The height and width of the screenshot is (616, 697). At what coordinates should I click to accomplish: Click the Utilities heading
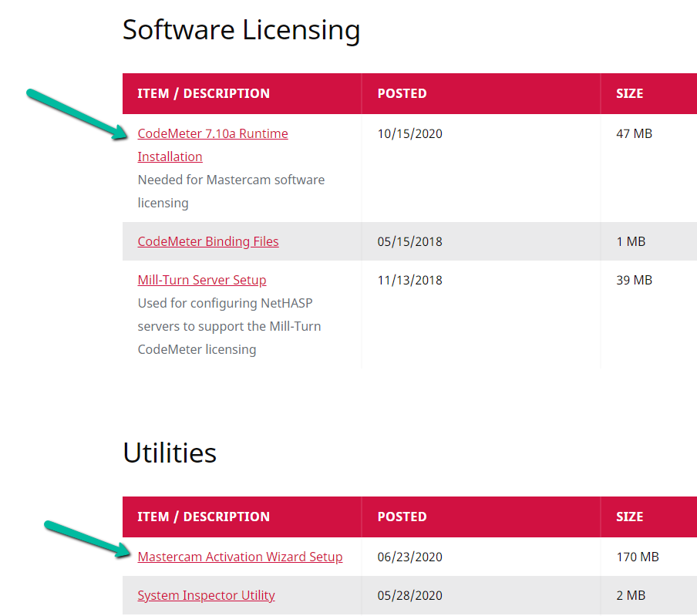170,453
